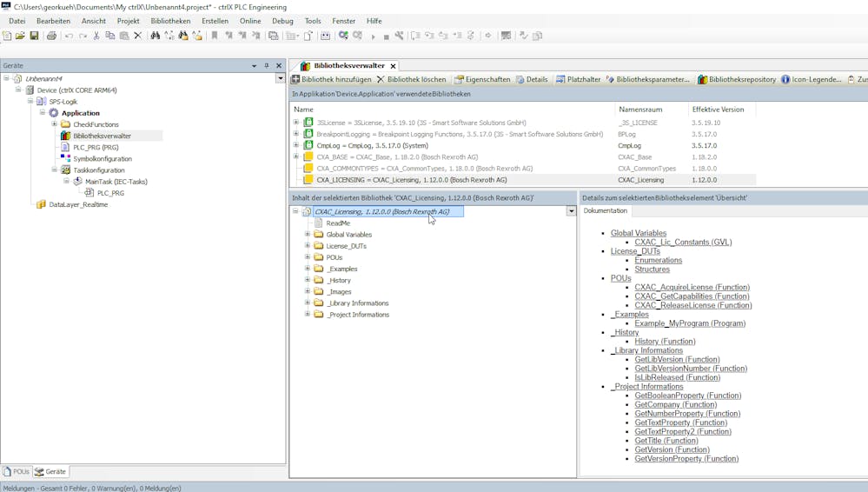Open the library selection dropdown arrow

point(571,211)
